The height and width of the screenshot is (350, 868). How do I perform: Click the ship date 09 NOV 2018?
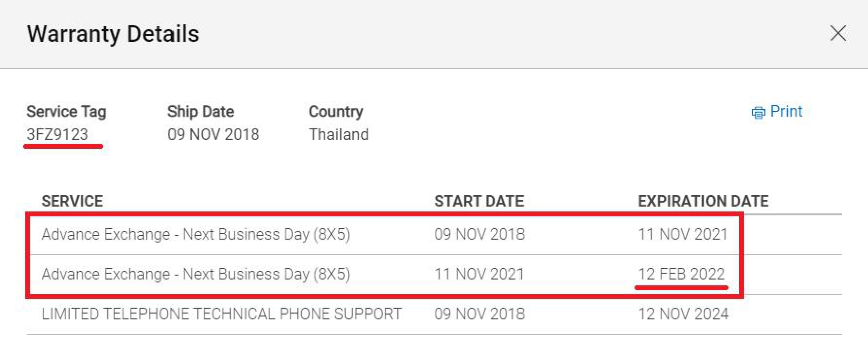coord(213,134)
